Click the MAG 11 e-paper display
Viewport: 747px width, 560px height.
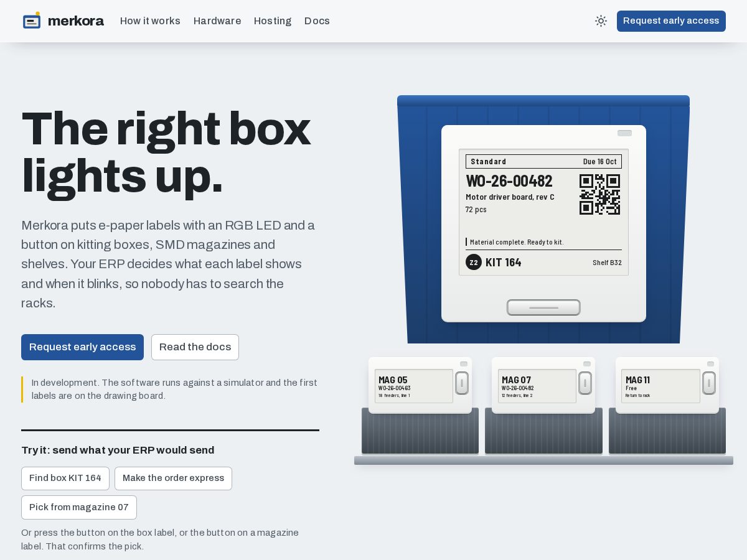[660, 386]
